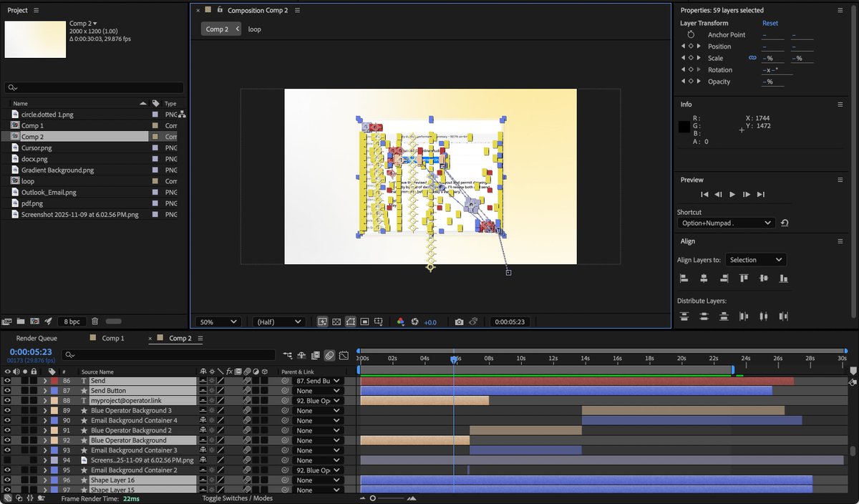Viewport: 859px width, 504px height.
Task: Align layers to left edge
Action: (x=684, y=278)
